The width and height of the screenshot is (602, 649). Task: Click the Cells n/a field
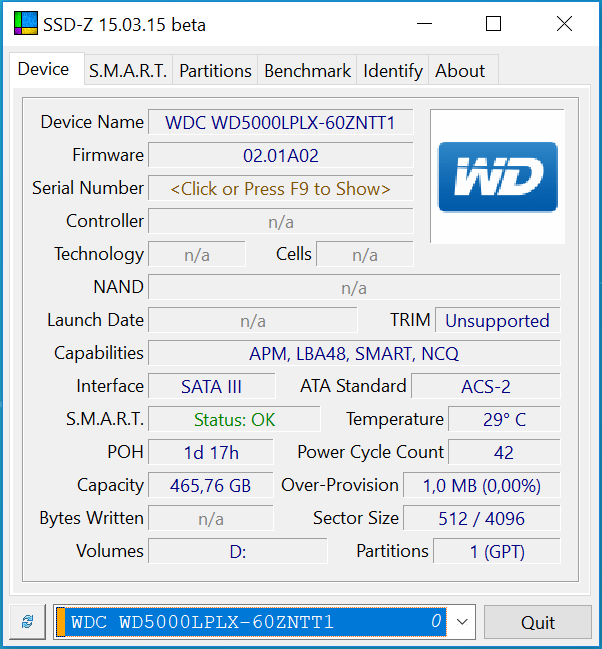click(365, 255)
